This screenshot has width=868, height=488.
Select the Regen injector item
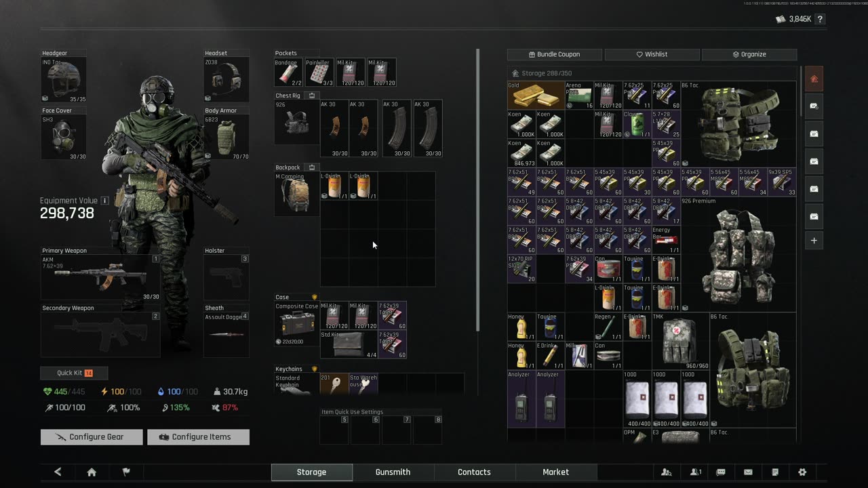(608, 326)
